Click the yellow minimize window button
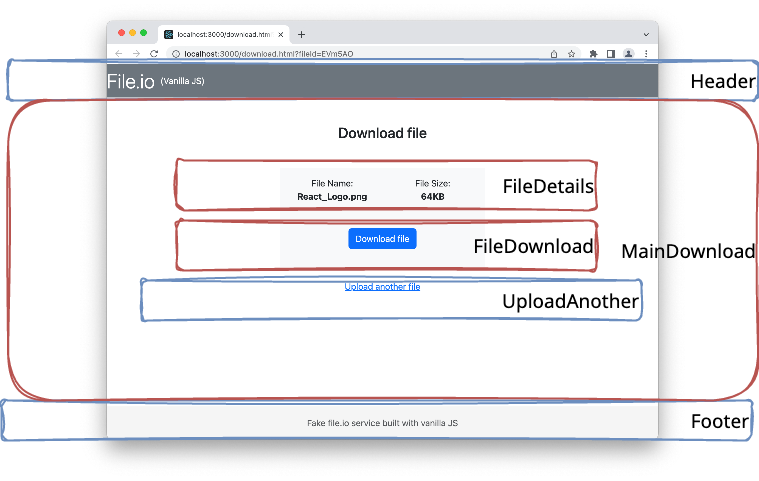This screenshot has width=759, height=481. [133, 33]
